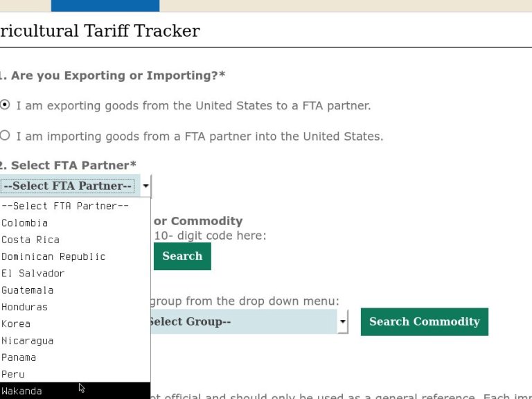Click the FTA Partner dropdown arrow

(x=145, y=186)
